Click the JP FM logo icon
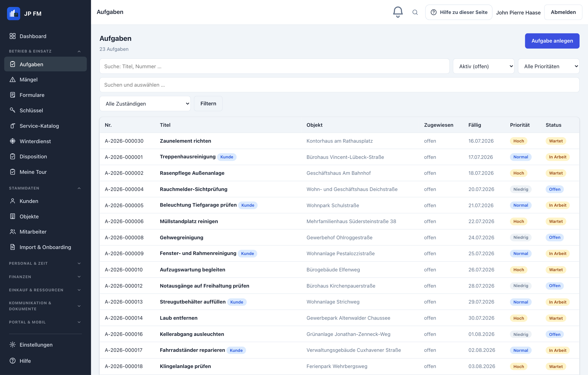588x375 pixels. tap(13, 13)
